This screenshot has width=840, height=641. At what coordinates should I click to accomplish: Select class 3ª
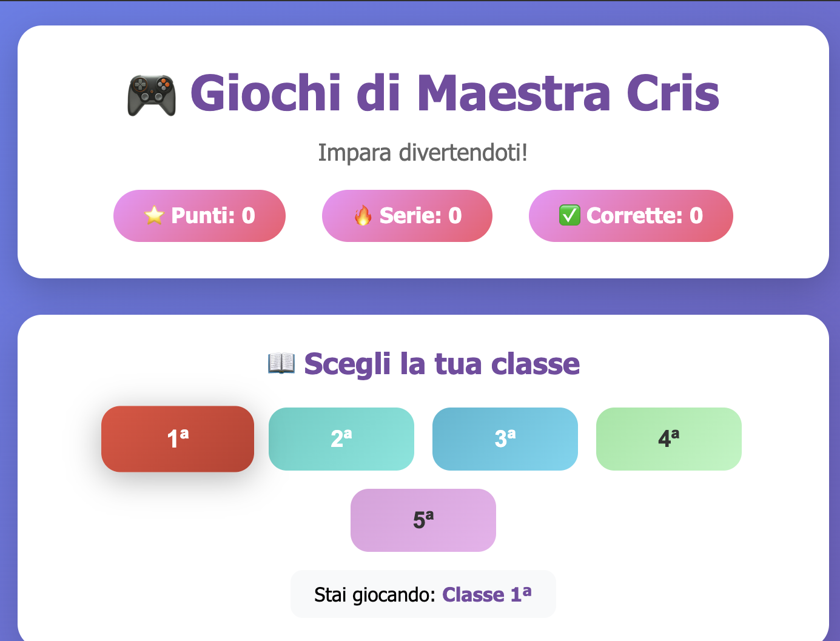(x=505, y=438)
